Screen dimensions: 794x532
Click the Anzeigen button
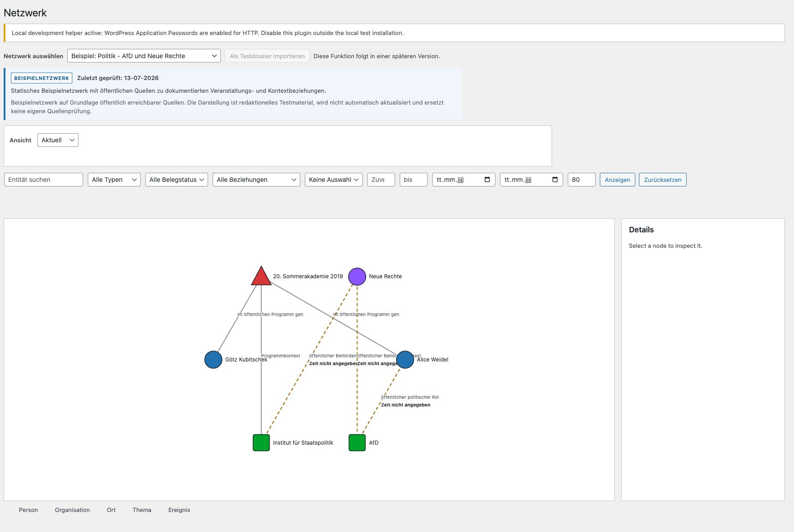pyautogui.click(x=617, y=180)
